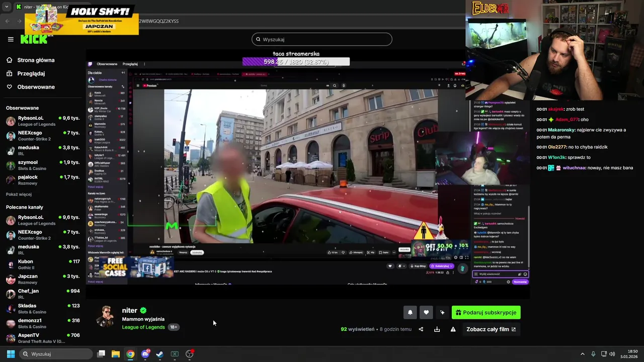Click the Windows taskbar search box
644x362 pixels.
pos(56,354)
